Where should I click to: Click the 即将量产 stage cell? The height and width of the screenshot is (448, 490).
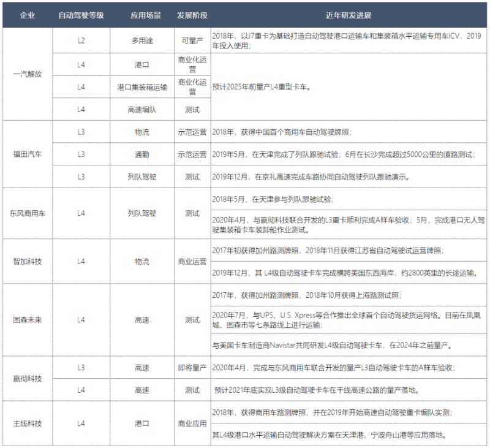[x=192, y=367]
